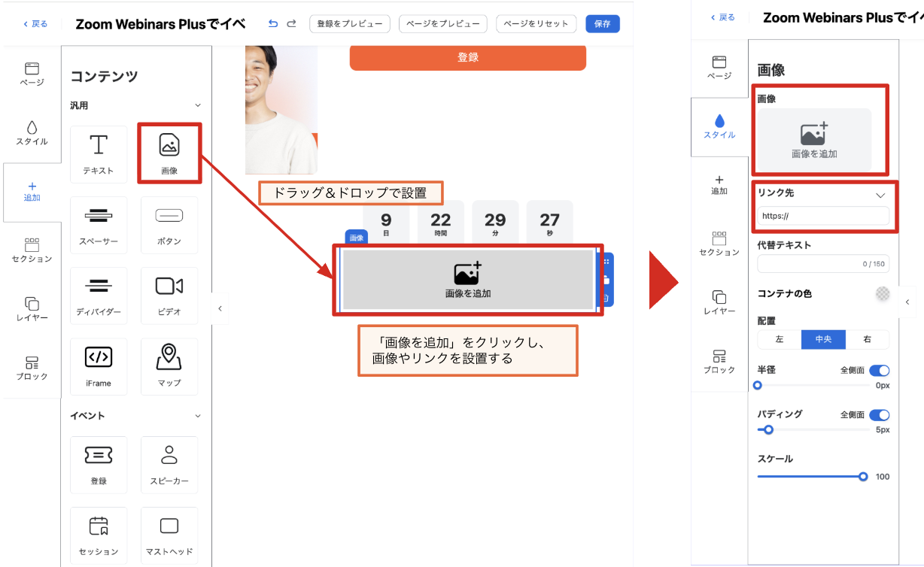Click the blue 画像 tag above the placeholder
This screenshot has width=924, height=567.
pyautogui.click(x=357, y=238)
